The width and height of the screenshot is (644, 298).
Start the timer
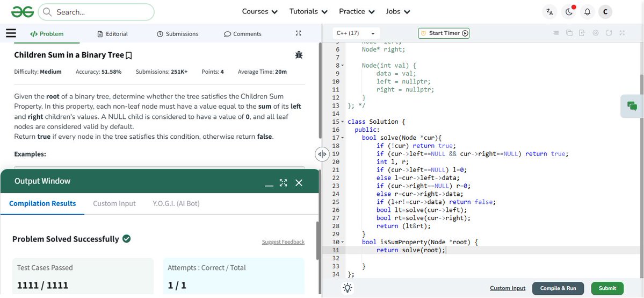(x=444, y=33)
